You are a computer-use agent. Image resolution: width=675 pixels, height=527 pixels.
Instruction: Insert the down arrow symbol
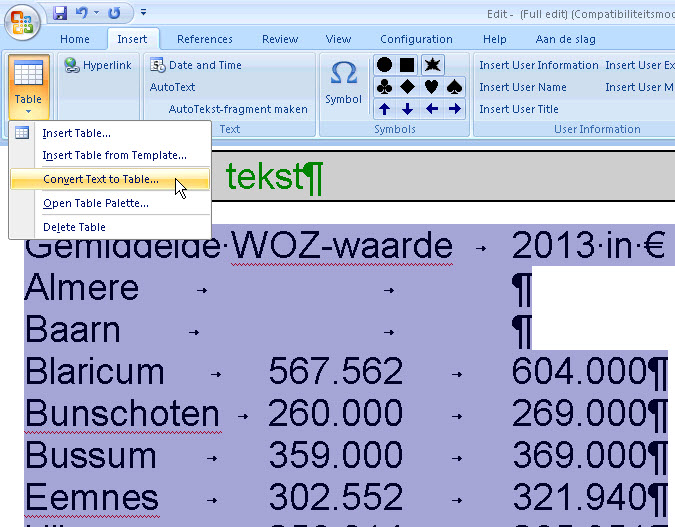(x=407, y=109)
